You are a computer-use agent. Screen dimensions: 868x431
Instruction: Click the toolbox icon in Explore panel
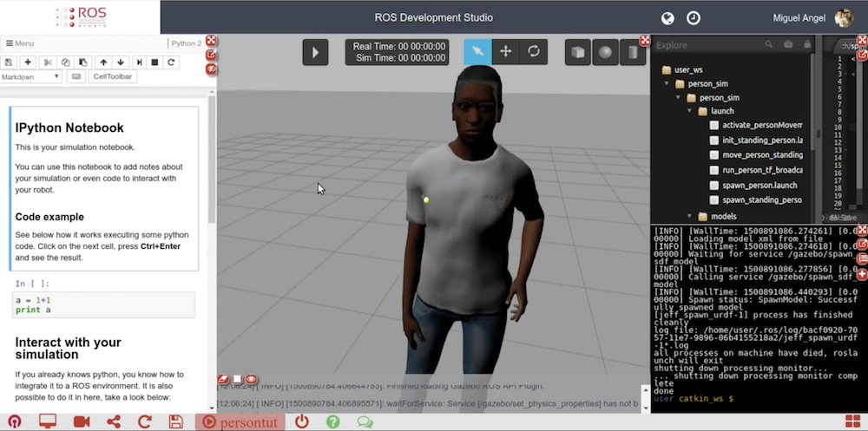pyautogui.click(x=788, y=45)
